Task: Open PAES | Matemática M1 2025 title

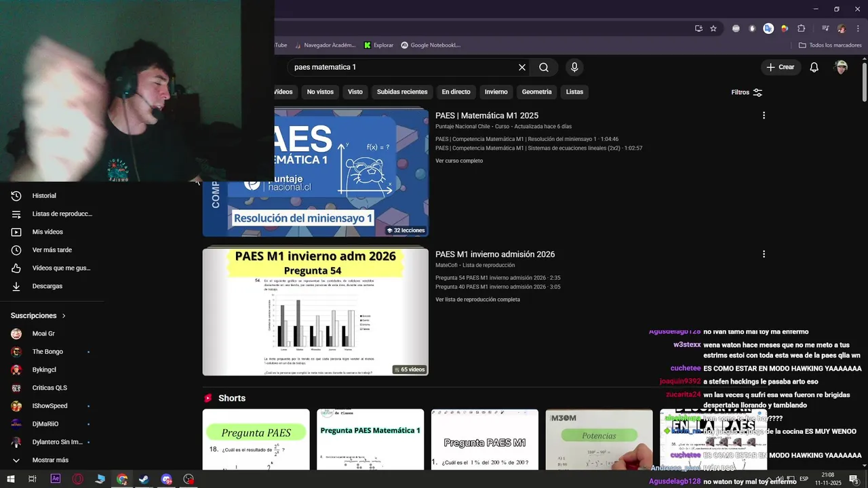Action: [487, 116]
